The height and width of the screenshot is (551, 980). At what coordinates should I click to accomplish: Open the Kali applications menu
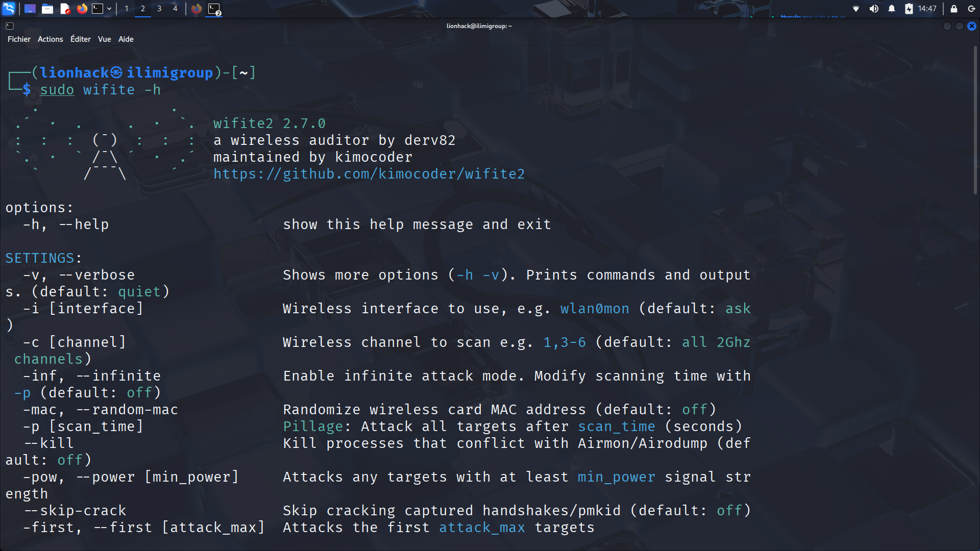(9, 9)
